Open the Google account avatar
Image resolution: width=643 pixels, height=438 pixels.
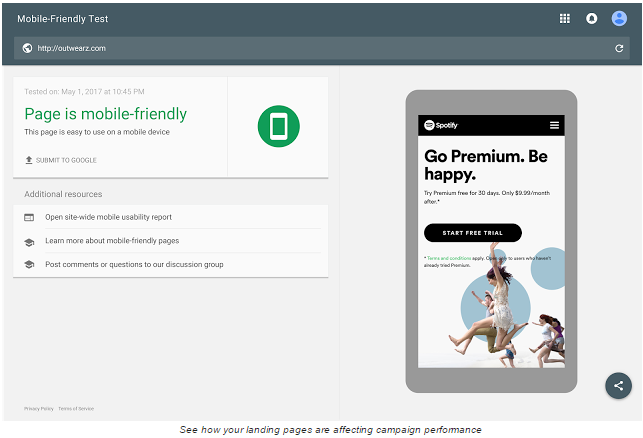[619, 18]
